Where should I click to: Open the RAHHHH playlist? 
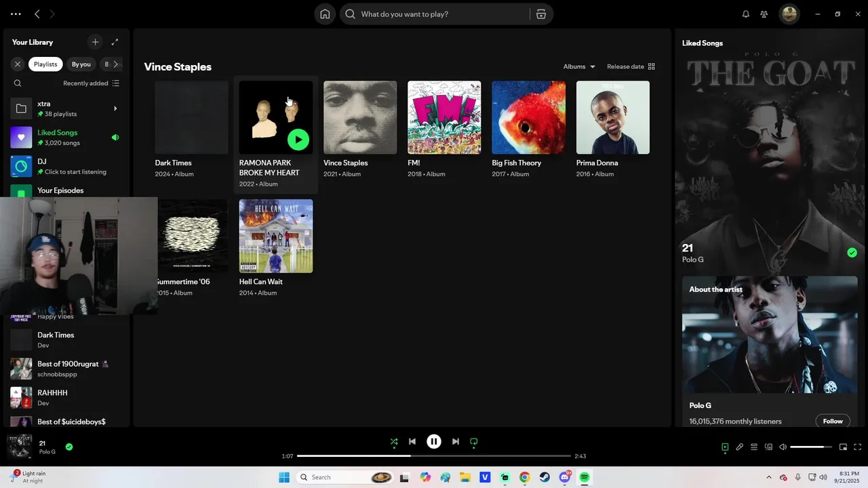[x=66, y=398]
